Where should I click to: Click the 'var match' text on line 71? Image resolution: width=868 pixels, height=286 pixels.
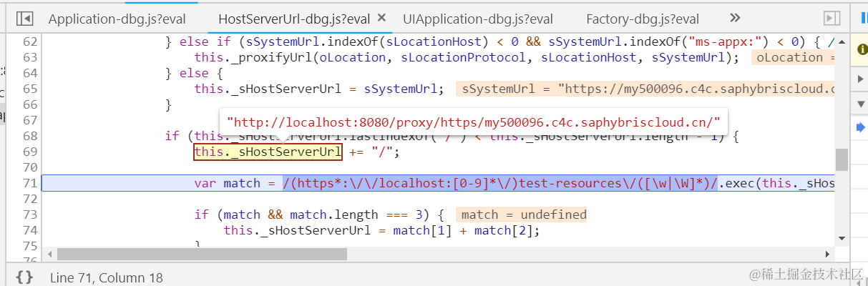[x=227, y=183]
